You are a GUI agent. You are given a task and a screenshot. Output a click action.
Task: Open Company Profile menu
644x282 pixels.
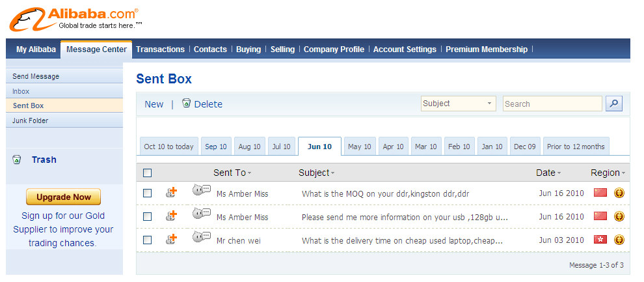(334, 49)
